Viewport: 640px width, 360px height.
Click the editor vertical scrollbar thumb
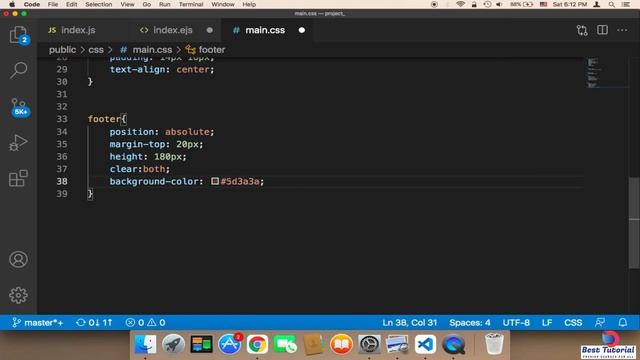pyautogui.click(x=634, y=223)
